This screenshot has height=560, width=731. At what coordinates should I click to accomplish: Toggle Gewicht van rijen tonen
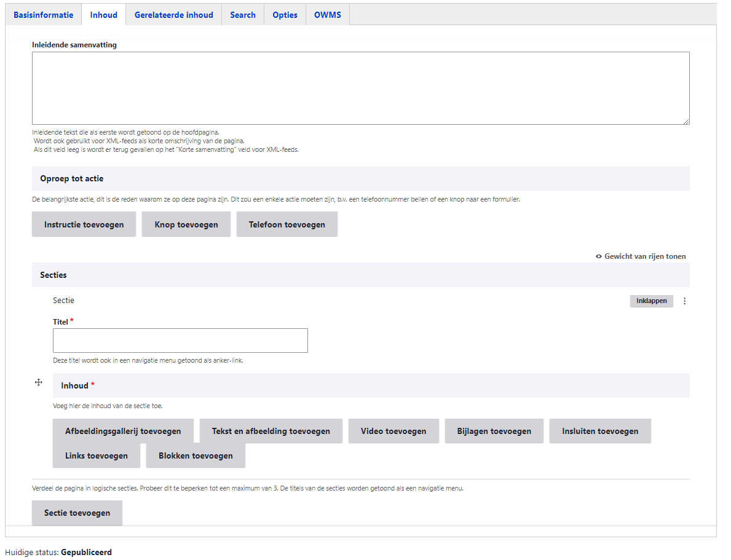point(641,256)
